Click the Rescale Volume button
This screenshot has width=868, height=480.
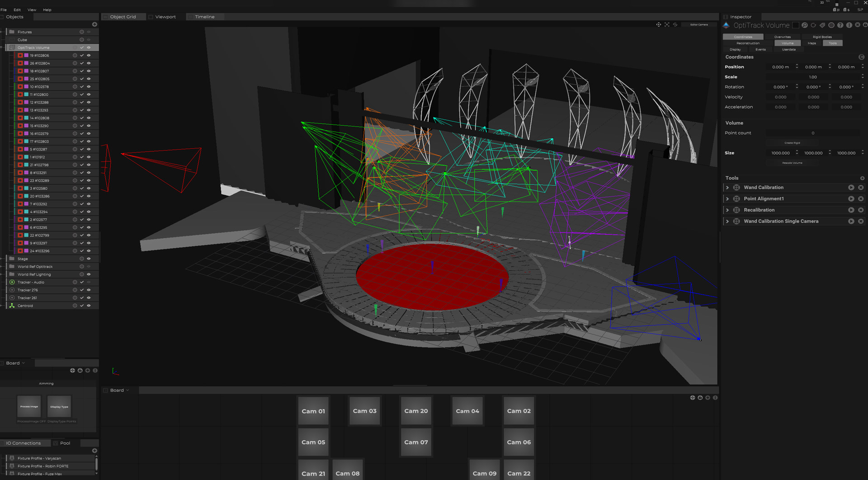coord(792,163)
